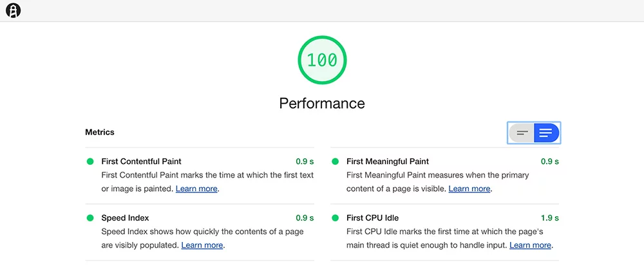Click the First CPU Idle 1.9 s value
Viewport: 644px width, 267px height.
point(549,218)
